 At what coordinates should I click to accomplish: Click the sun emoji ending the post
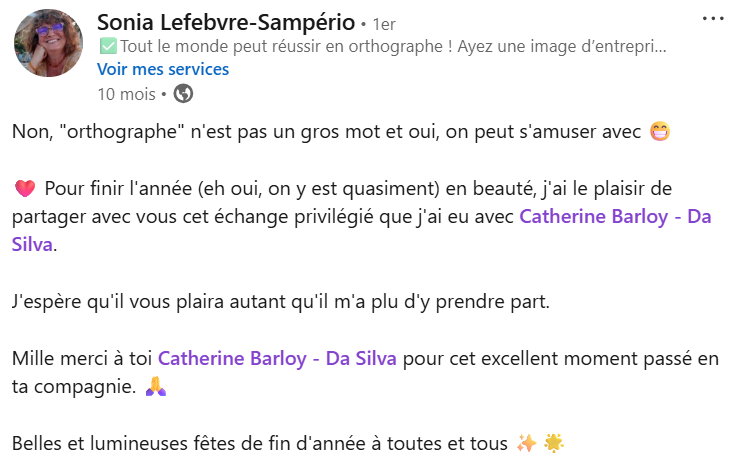555,443
